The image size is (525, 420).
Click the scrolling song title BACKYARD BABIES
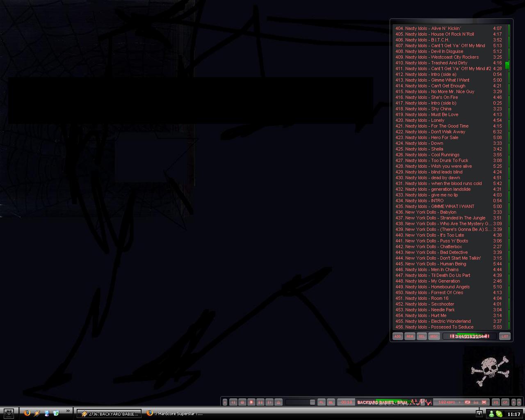coord(383,402)
